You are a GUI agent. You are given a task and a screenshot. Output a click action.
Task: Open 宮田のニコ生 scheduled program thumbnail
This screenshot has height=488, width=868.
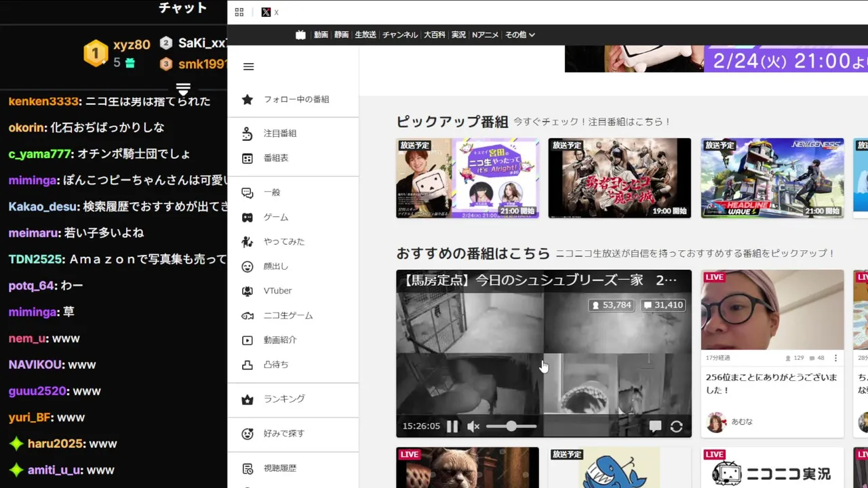[x=467, y=178]
